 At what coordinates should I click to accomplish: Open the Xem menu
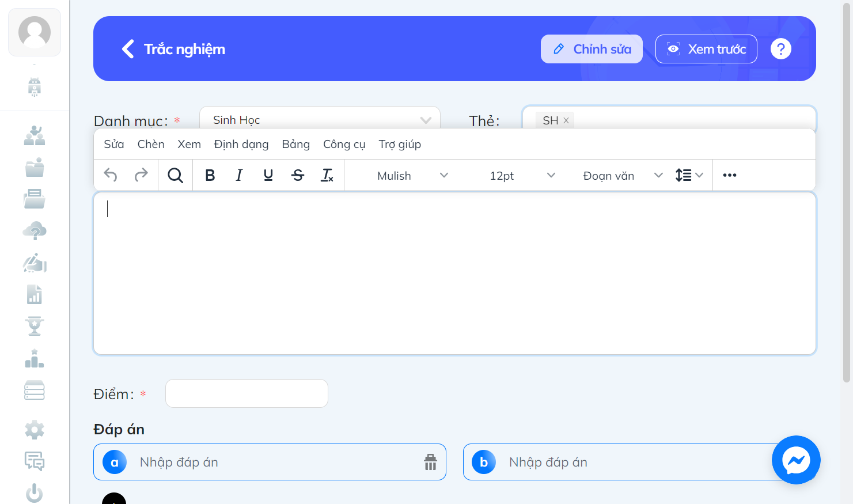pyautogui.click(x=189, y=144)
